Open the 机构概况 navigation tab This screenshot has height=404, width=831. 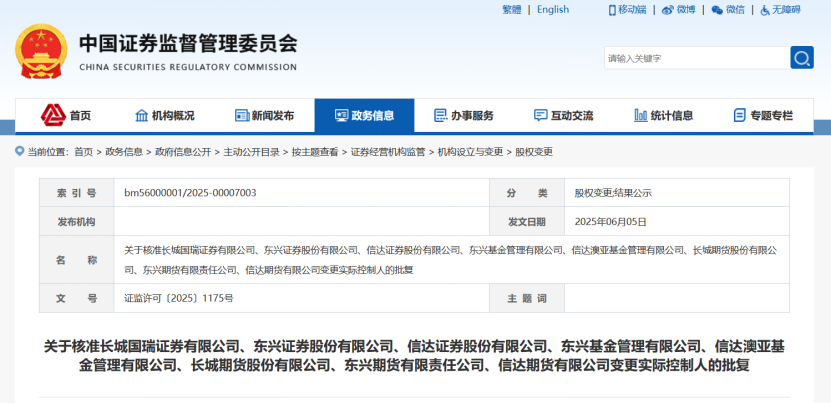pos(165,116)
